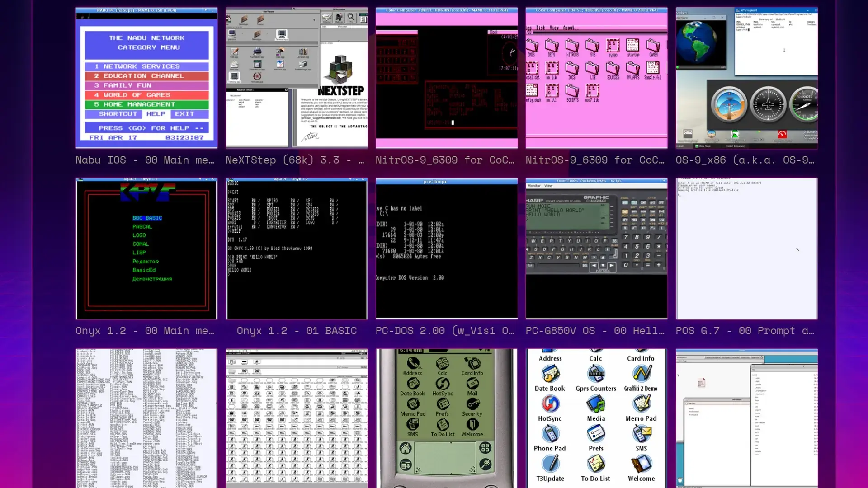The height and width of the screenshot is (488, 868).
Task: Click the 'PC-DOS 2.00 (w_Visi O…' caption
Action: [445, 331]
